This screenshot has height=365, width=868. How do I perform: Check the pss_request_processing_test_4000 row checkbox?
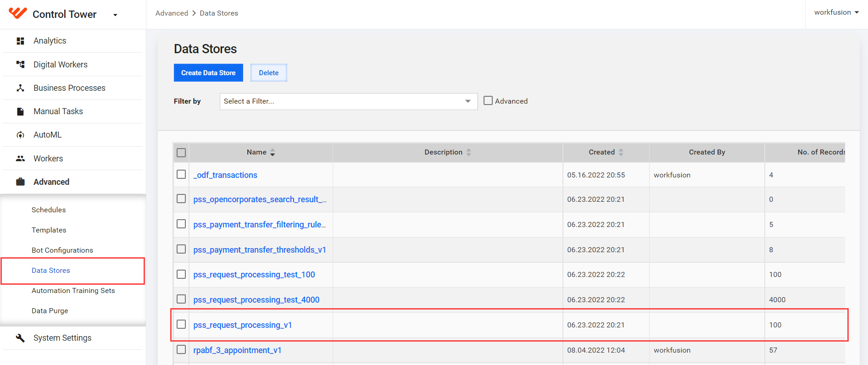(181, 299)
